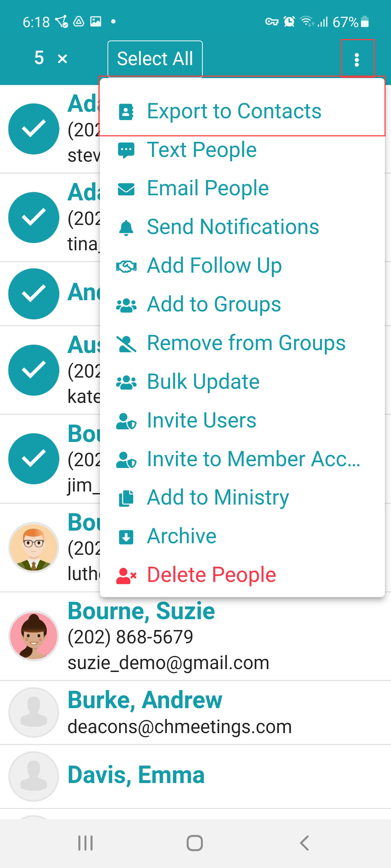Viewport: 391px width, 868px height.
Task: Tap the Send Notifications bell icon
Action: coord(126,227)
